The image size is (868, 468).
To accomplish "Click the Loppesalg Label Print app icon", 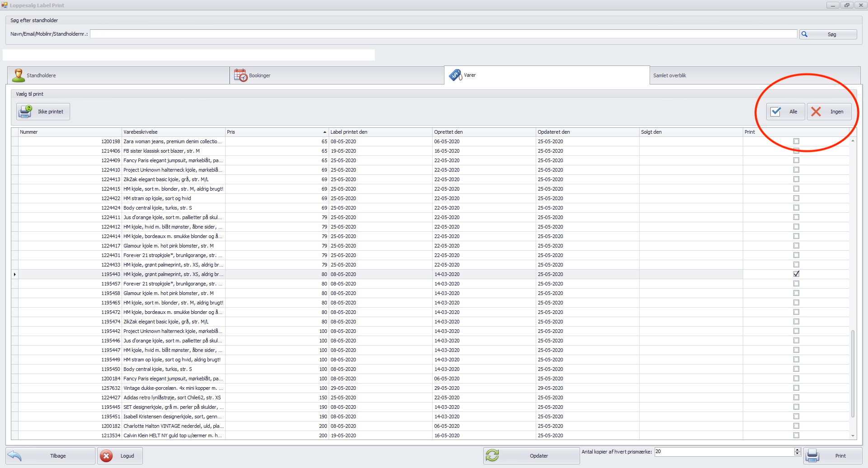I will [5, 5].
